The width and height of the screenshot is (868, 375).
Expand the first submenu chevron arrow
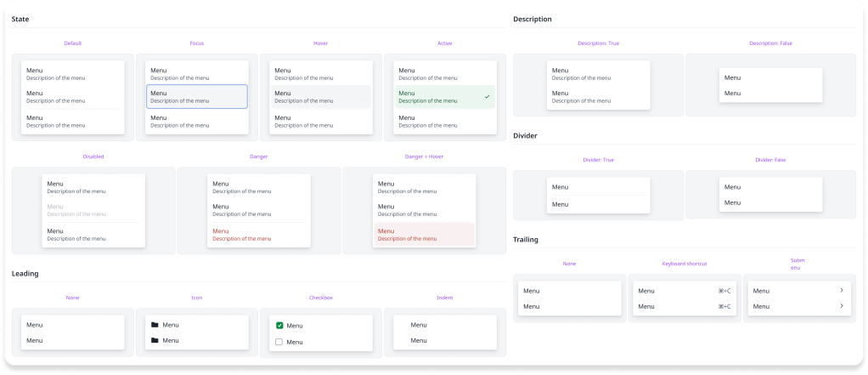pyautogui.click(x=841, y=291)
